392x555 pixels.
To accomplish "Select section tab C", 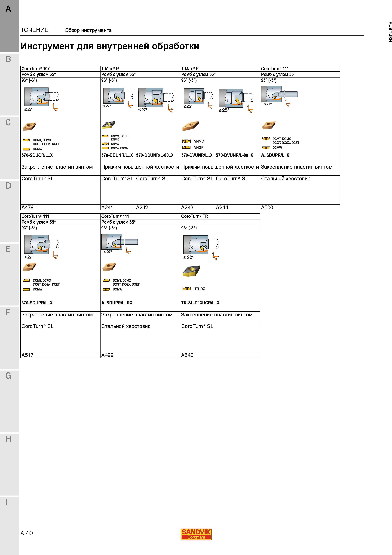I will [x=9, y=148].
